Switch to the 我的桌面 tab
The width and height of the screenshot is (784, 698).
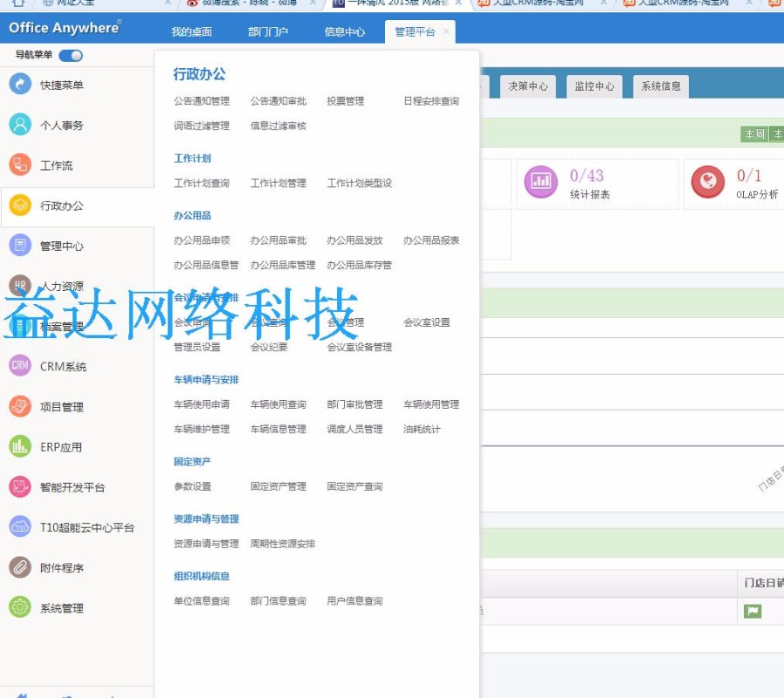pyautogui.click(x=192, y=32)
